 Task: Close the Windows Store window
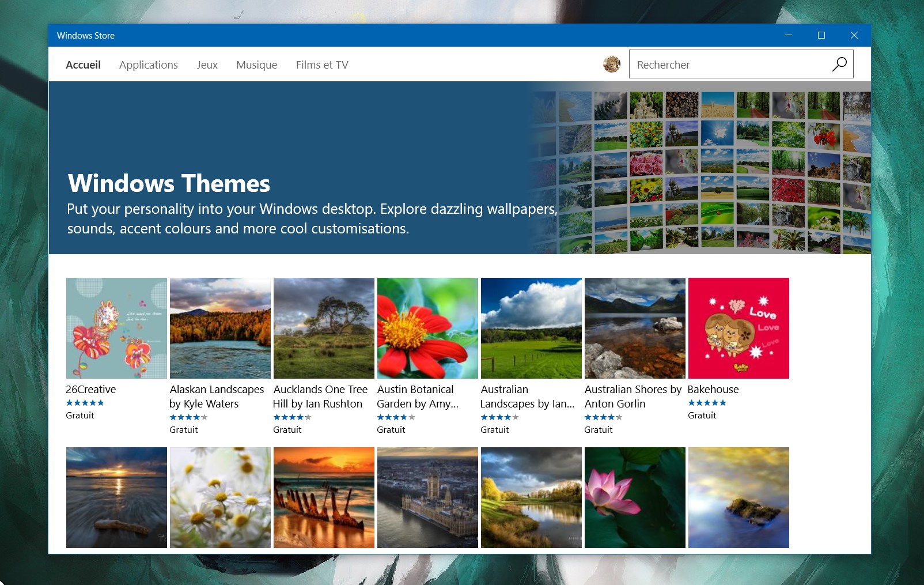pos(854,35)
